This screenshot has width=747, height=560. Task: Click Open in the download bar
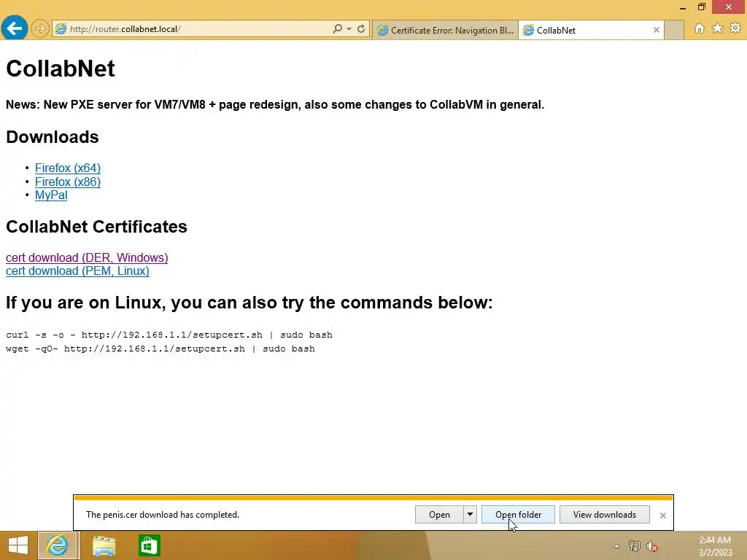point(439,515)
